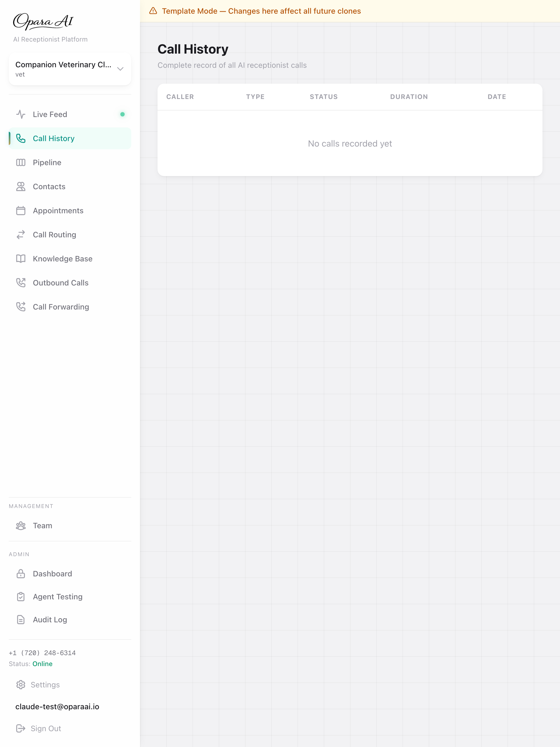Open the Companion Veterinary Cl... account switcher

70,69
